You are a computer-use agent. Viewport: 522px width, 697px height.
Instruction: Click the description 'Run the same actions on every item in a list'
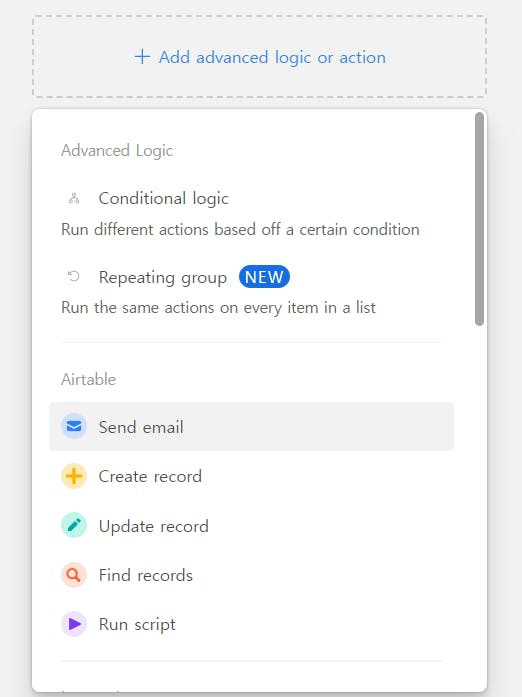218,308
